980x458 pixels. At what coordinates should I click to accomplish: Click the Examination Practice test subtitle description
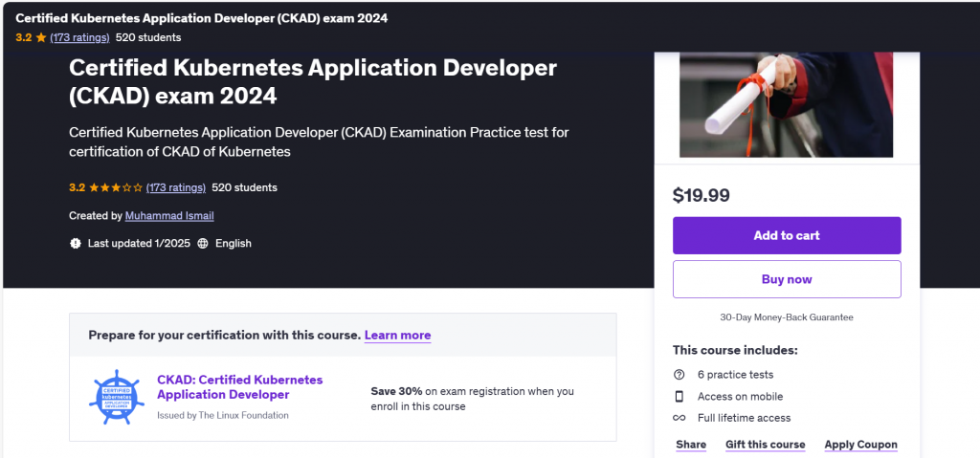319,142
